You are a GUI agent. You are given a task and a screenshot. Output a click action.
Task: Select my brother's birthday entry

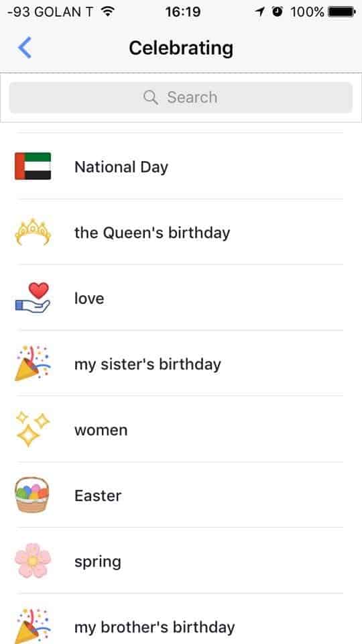pos(181,619)
